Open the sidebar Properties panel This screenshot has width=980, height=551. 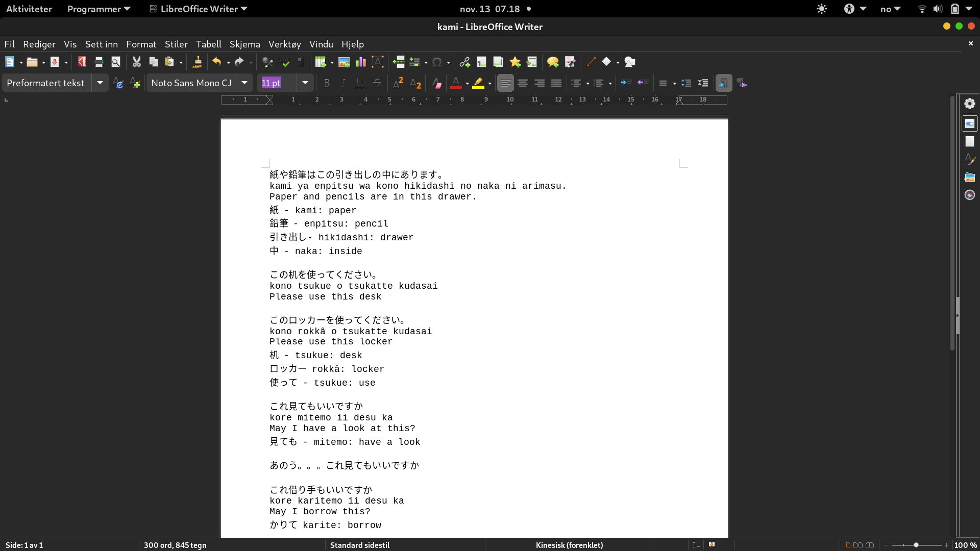[970, 123]
